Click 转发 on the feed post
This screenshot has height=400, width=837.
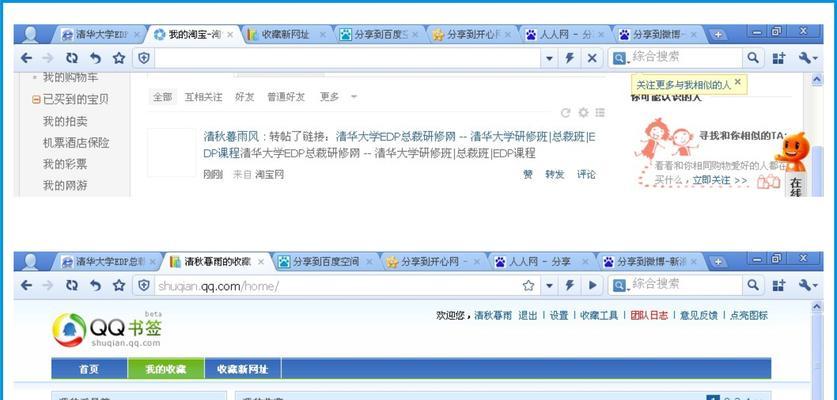click(555, 174)
